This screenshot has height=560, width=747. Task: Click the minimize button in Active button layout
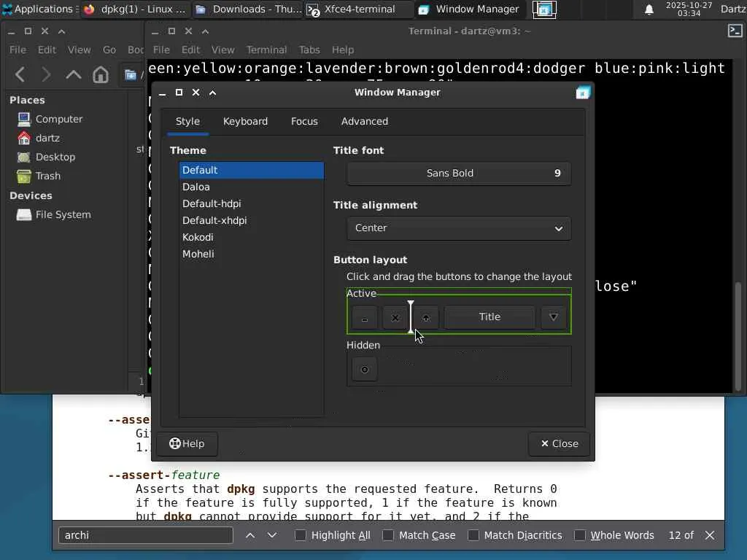point(365,317)
